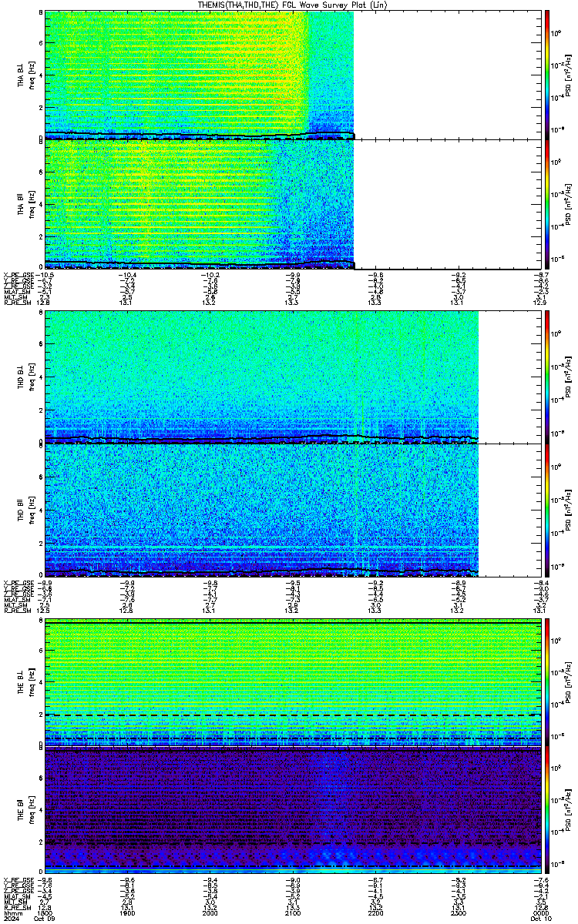Click the PSD color bar beside THE B-perpendicular panel

pyautogui.click(x=547, y=682)
